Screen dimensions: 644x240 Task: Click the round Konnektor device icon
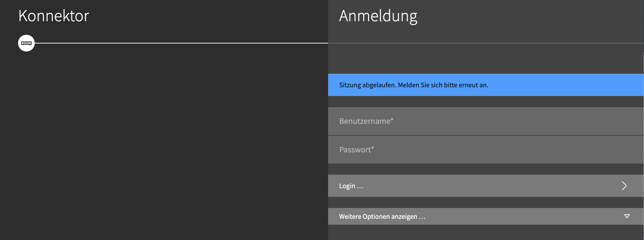26,43
